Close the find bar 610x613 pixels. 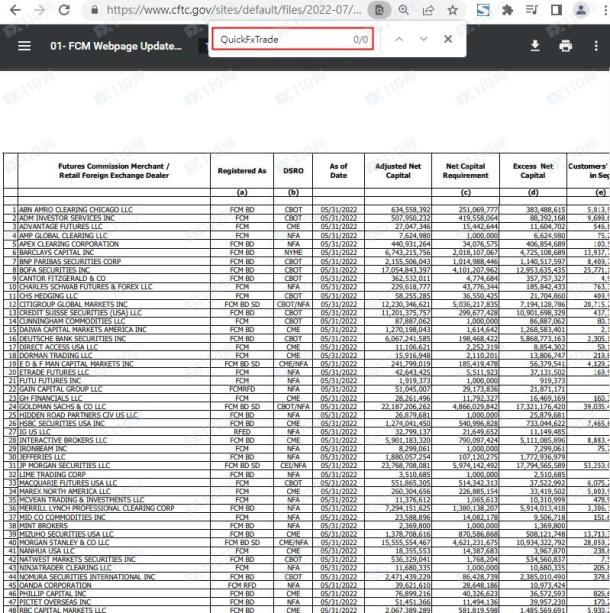click(448, 39)
